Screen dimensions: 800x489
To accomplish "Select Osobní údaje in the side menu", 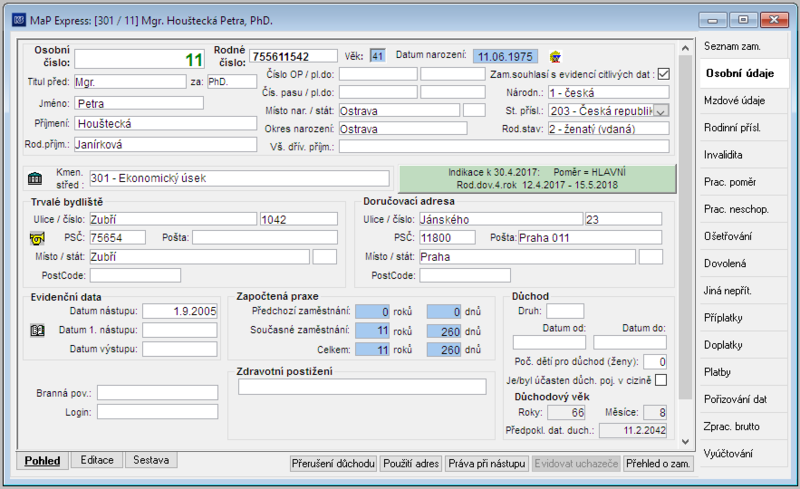I will pyautogui.click(x=743, y=74).
